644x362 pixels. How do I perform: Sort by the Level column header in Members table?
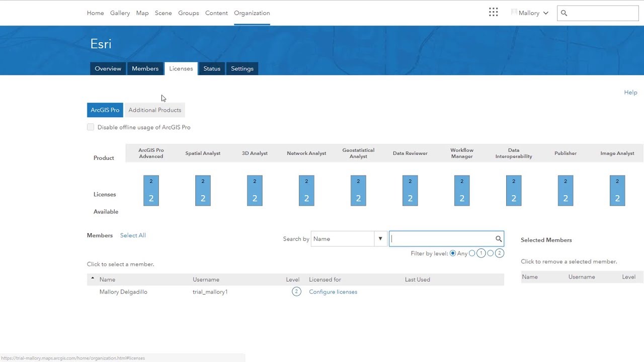point(293,280)
